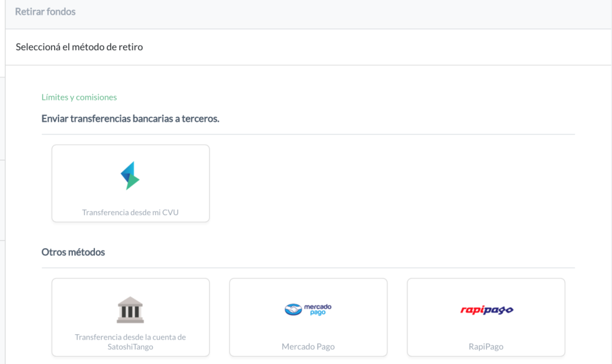Click the Mercado Pago handshake logo

308,310
